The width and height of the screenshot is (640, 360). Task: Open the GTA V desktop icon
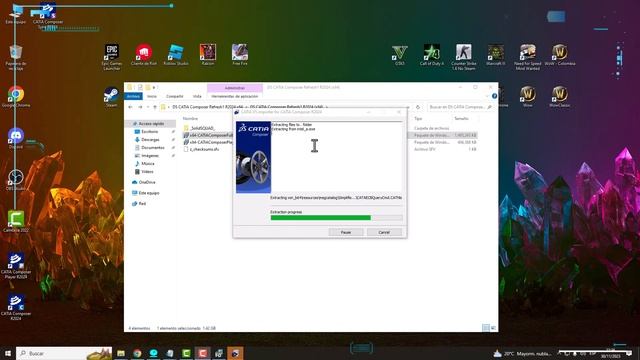tap(399, 54)
